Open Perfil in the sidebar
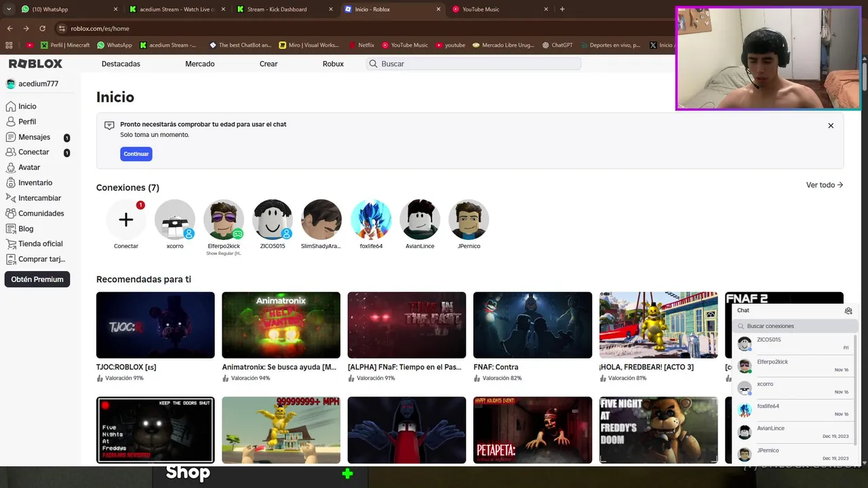868x488 pixels. (21, 122)
